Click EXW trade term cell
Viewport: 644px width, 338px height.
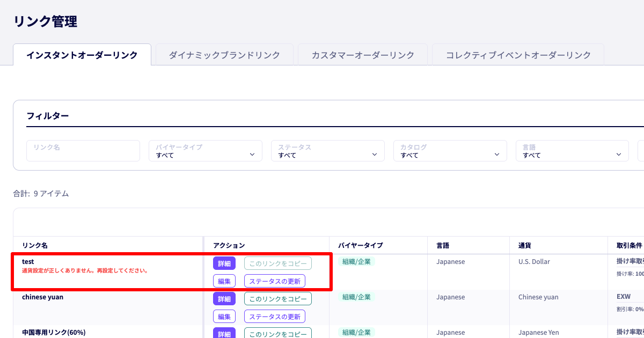[624, 297]
